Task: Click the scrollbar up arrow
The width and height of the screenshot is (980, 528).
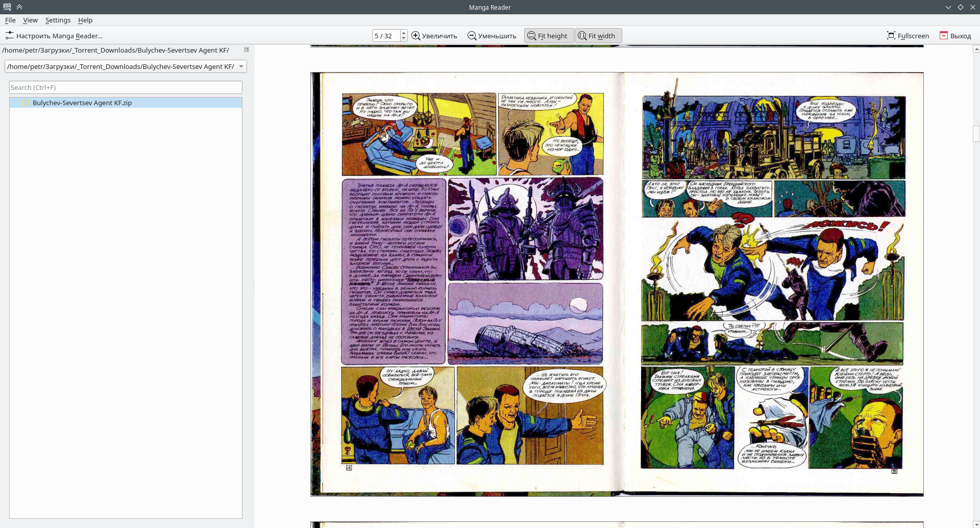Action: (976, 49)
